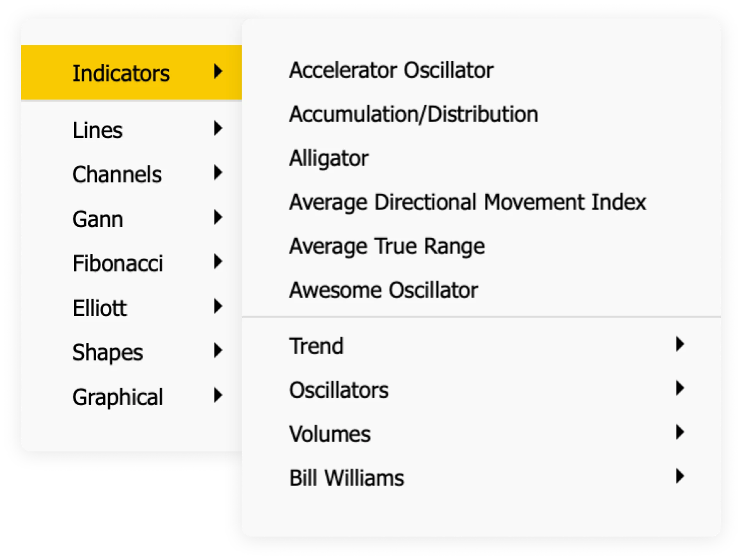Choose the Gann menu item

(x=98, y=219)
